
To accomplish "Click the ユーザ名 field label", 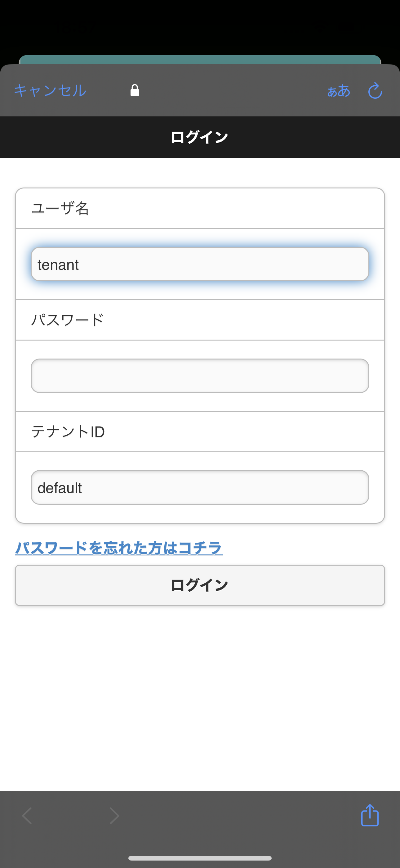I will (x=60, y=208).
